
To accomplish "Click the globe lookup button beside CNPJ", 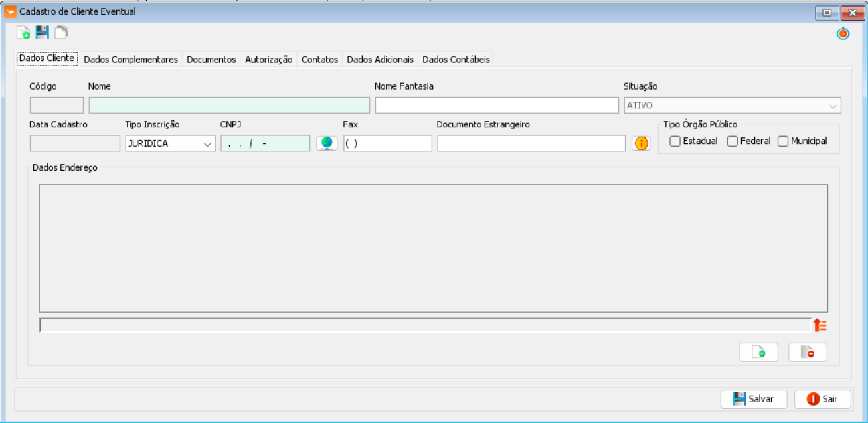I will [327, 143].
